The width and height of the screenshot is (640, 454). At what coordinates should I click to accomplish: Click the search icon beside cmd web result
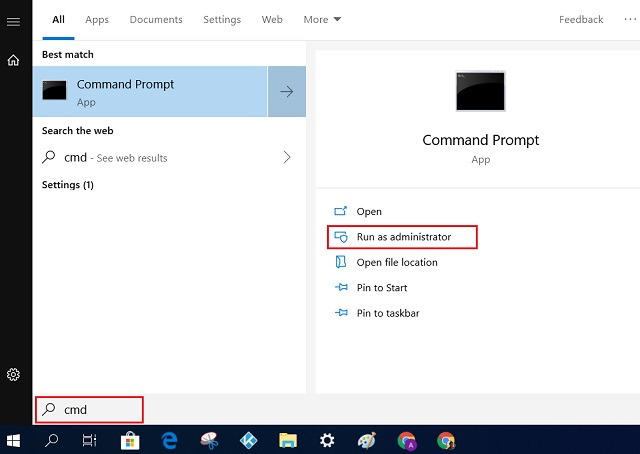click(x=49, y=157)
